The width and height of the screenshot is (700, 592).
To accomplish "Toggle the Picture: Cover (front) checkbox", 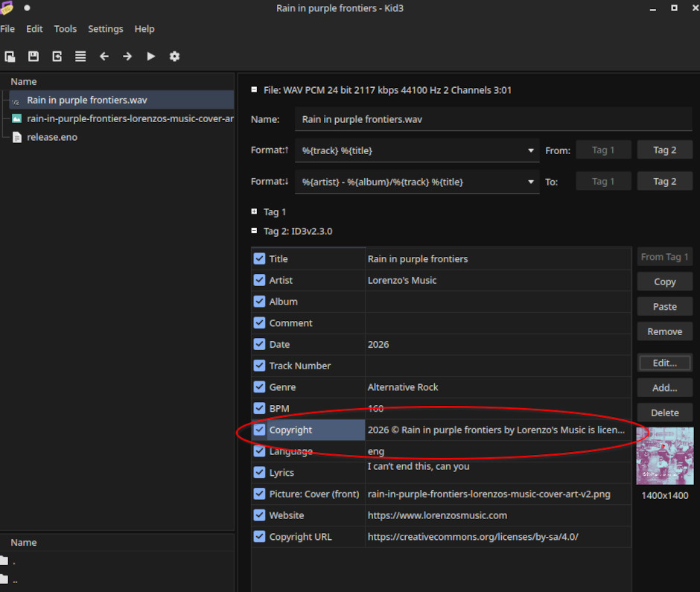I will click(x=259, y=494).
